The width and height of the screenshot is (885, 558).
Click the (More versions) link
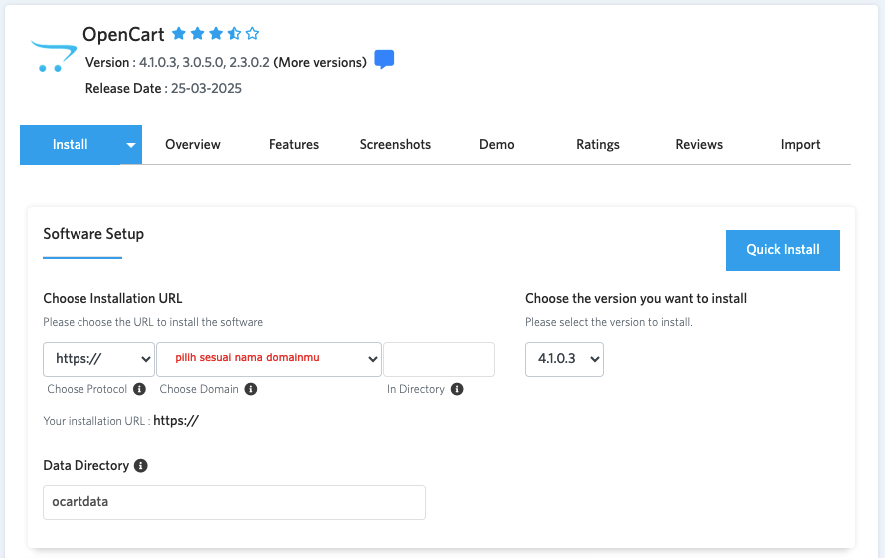click(320, 63)
